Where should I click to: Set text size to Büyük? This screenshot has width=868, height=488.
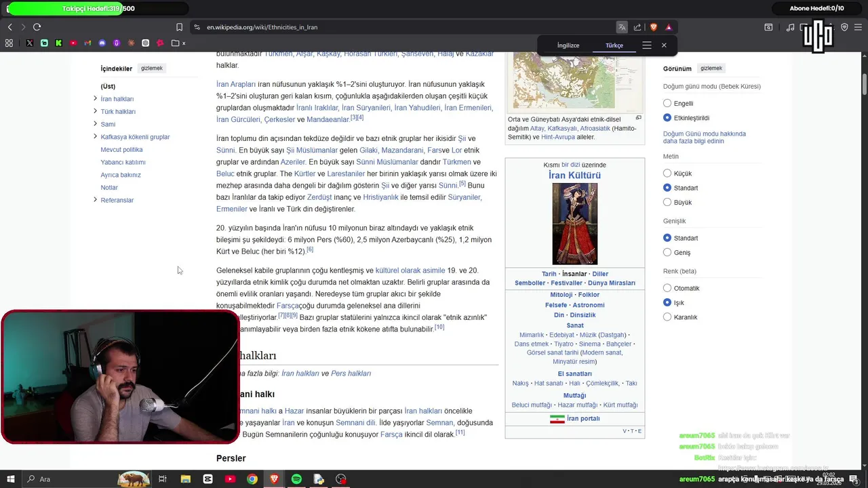click(x=667, y=202)
